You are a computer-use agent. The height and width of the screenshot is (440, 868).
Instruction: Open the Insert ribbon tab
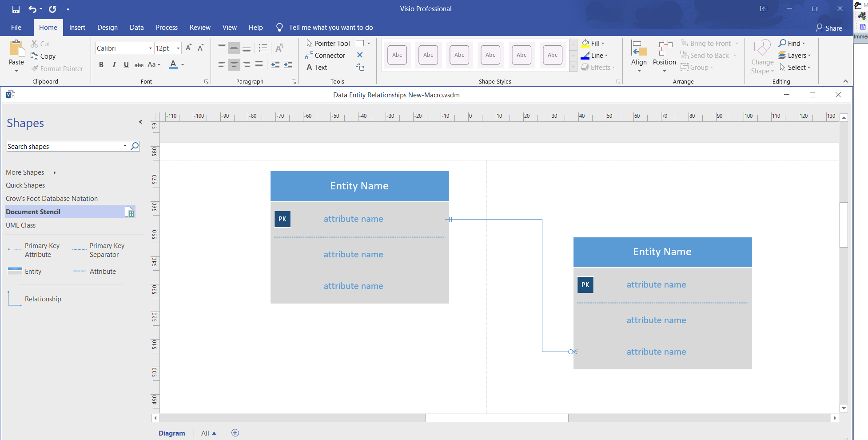point(77,28)
